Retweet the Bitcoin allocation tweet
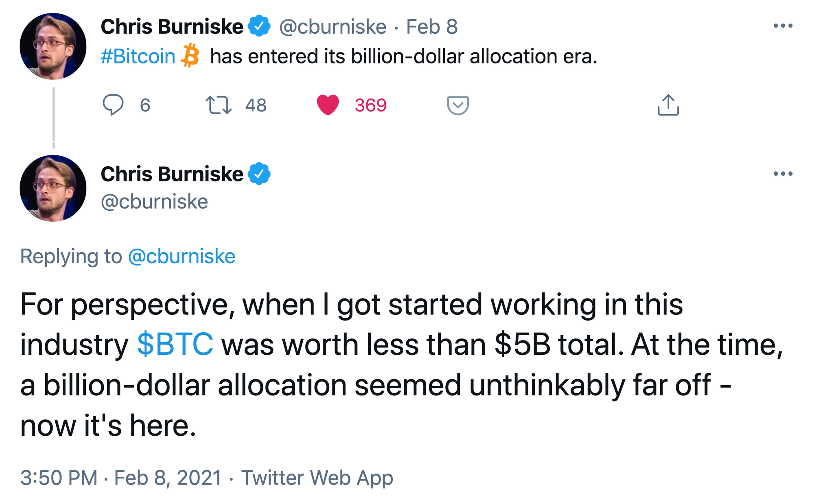814x504 pixels. [x=219, y=105]
